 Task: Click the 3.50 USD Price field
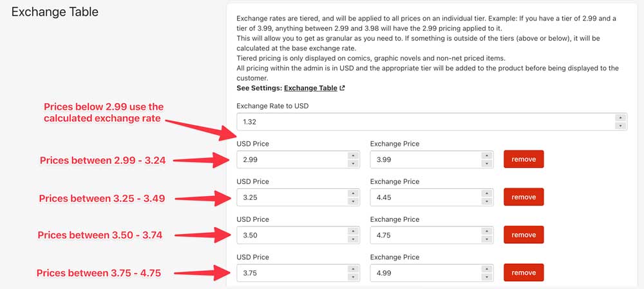tap(290, 235)
